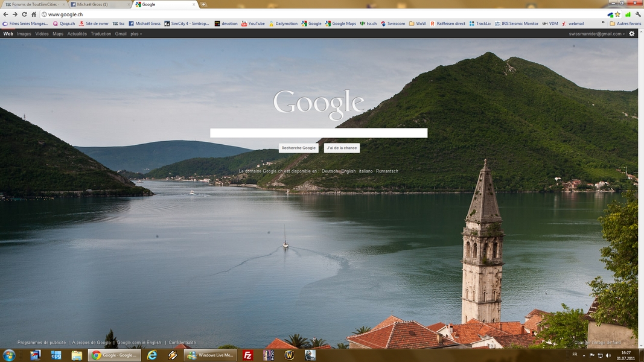The height and width of the screenshot is (362, 644).
Task: Open the Dailymotion bookmark
Action: pos(284,24)
